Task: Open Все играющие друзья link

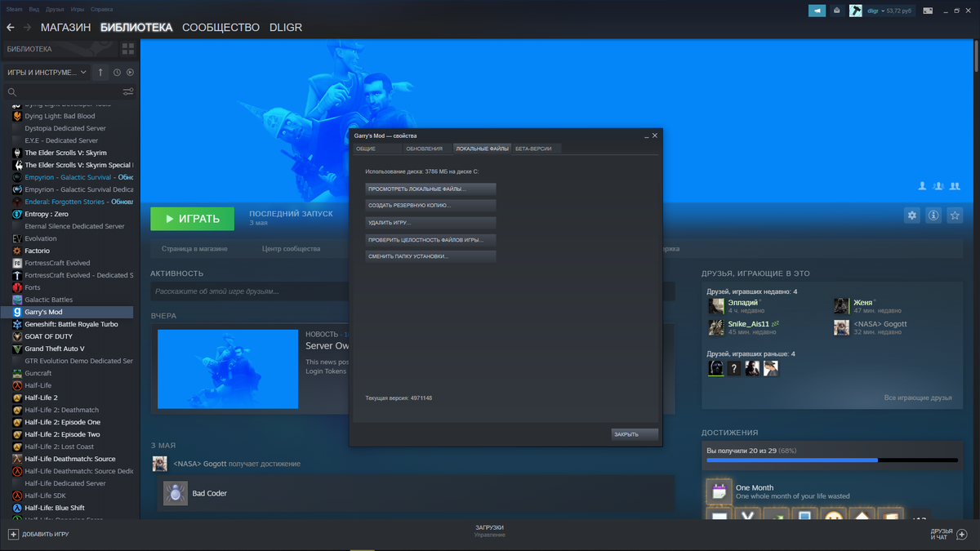Action: click(918, 398)
